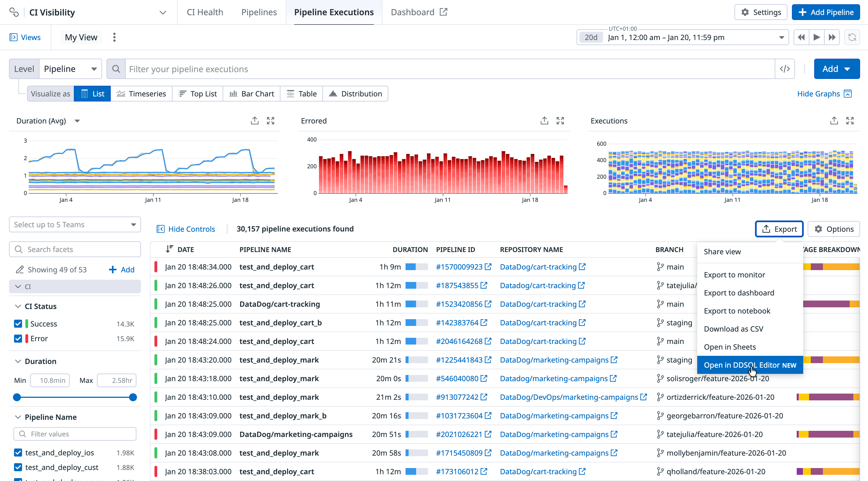The height and width of the screenshot is (481, 868).
Task: Click the Add Pipeline button
Action: tap(825, 12)
